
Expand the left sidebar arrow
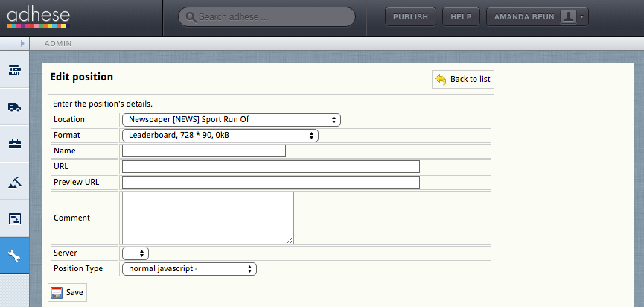(22, 43)
